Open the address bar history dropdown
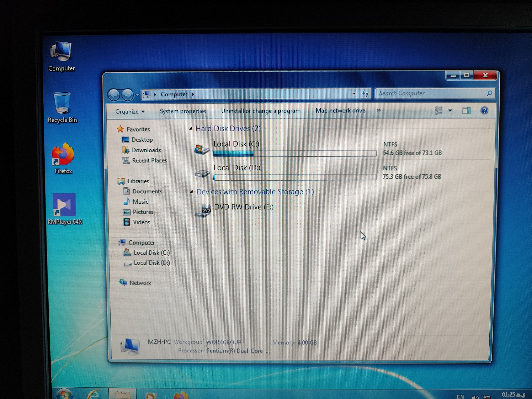 coord(354,94)
